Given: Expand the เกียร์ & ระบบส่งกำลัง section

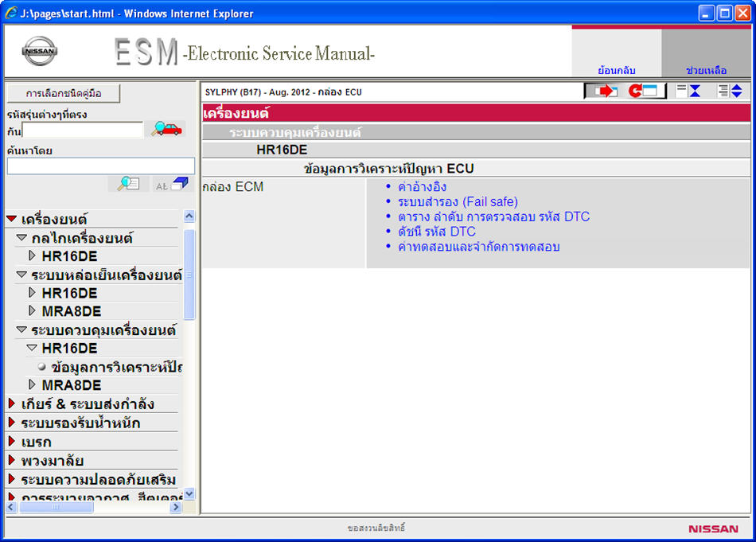Looking at the screenshot, I should coord(12,404).
